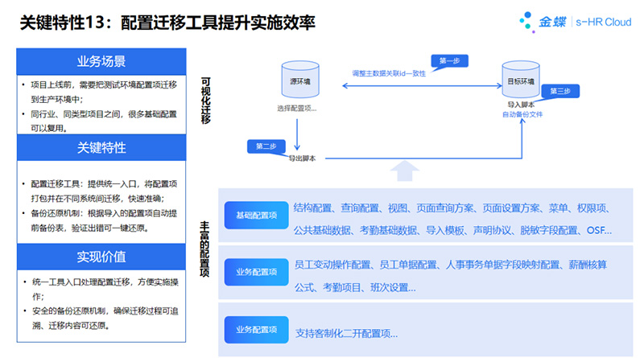Open the 实现价值 section header
Screen dimensions: 644x358
click(101, 257)
